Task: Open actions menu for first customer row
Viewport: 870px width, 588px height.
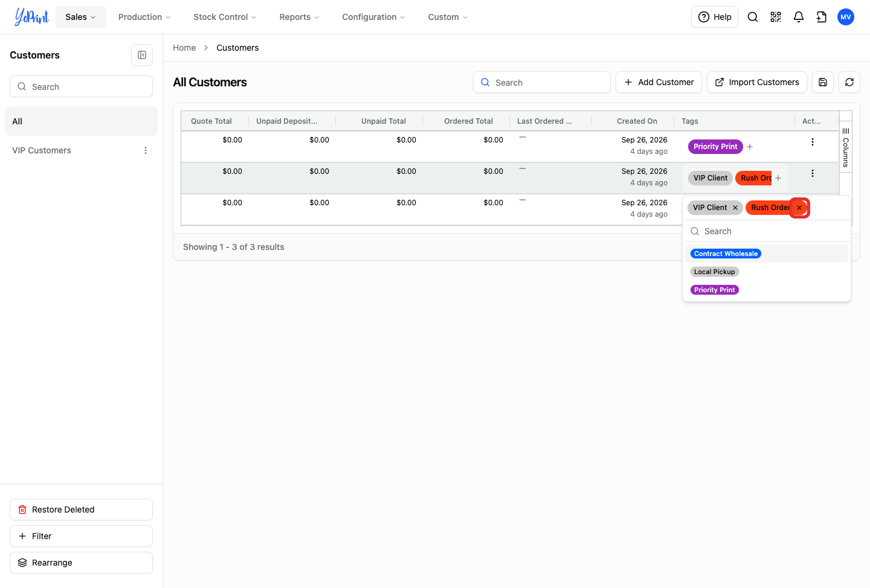Action: pos(813,142)
